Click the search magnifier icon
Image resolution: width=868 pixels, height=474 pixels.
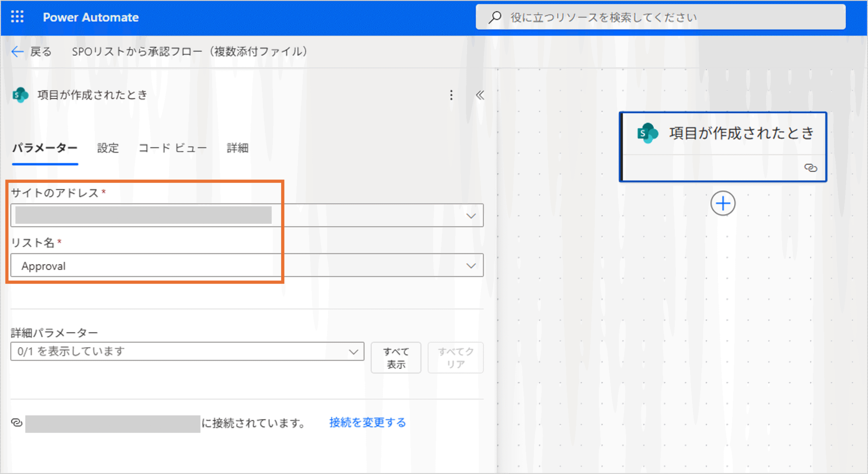coord(495,17)
